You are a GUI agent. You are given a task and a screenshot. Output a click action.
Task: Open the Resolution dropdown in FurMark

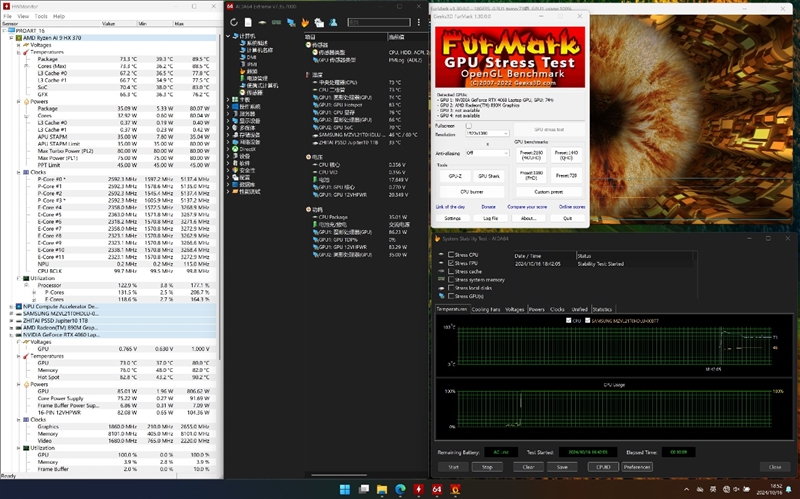tap(487, 134)
